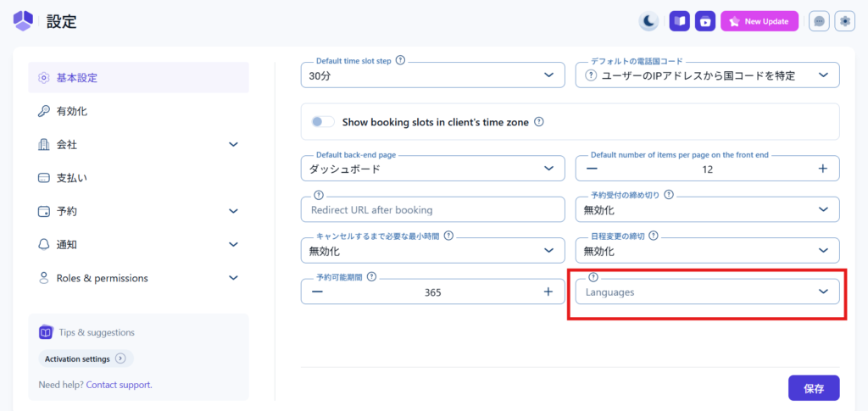Open Default time slot step dropdown
The height and width of the screenshot is (411, 868).
pos(432,75)
